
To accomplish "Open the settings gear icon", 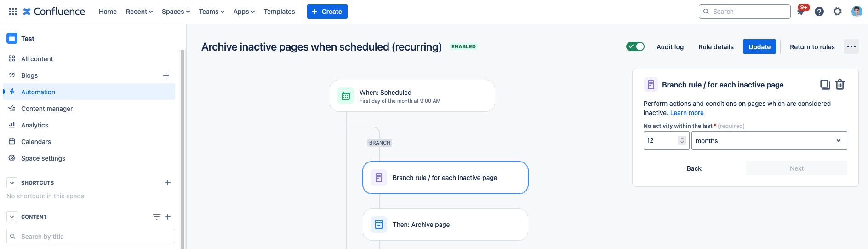I will coord(838,12).
